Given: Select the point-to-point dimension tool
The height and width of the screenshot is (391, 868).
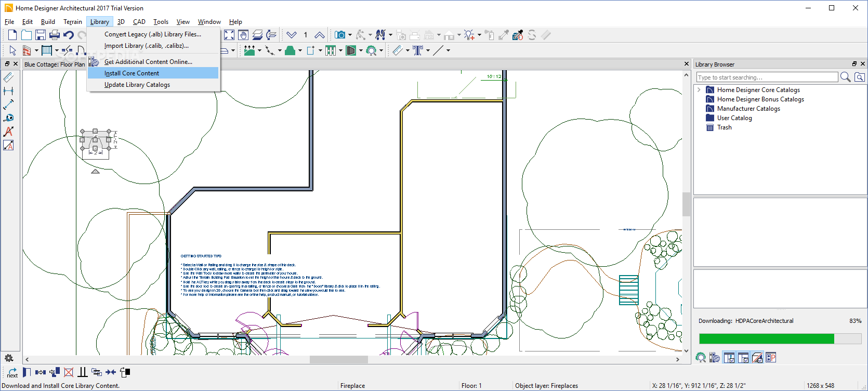Looking at the screenshot, I should point(8,105).
